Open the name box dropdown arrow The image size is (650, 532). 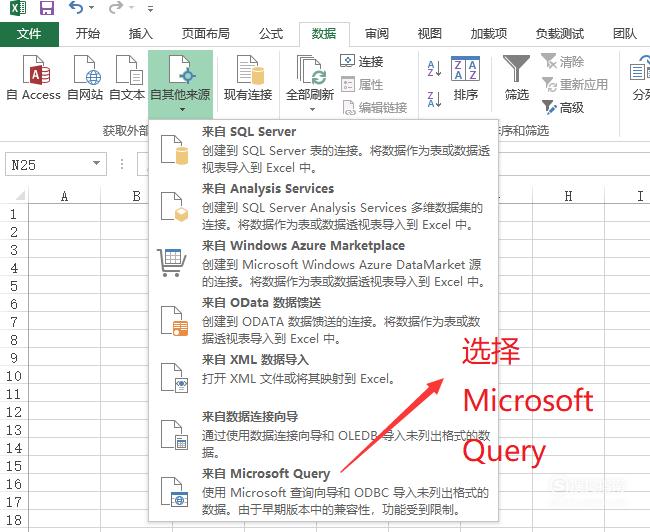pos(97,164)
